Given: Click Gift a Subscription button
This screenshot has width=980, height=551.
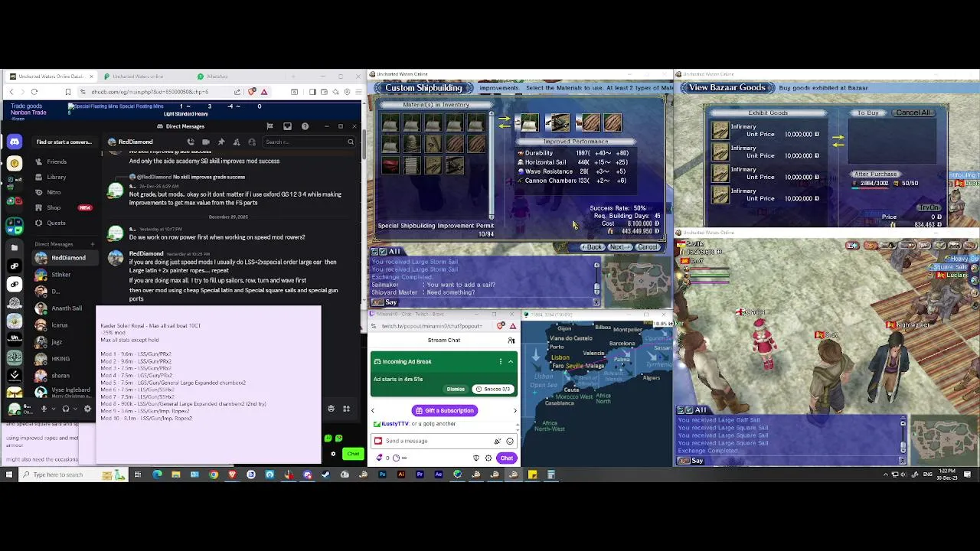Looking at the screenshot, I should click(444, 411).
